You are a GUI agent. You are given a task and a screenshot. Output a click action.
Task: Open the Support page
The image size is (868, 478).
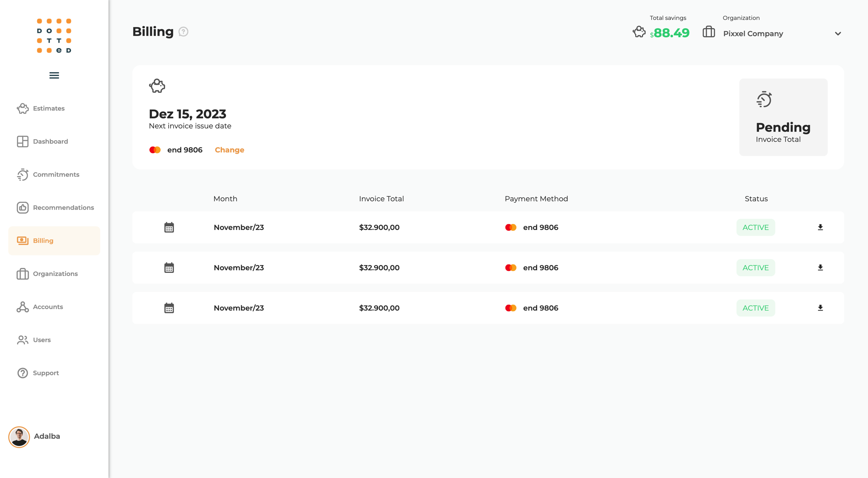[46, 373]
